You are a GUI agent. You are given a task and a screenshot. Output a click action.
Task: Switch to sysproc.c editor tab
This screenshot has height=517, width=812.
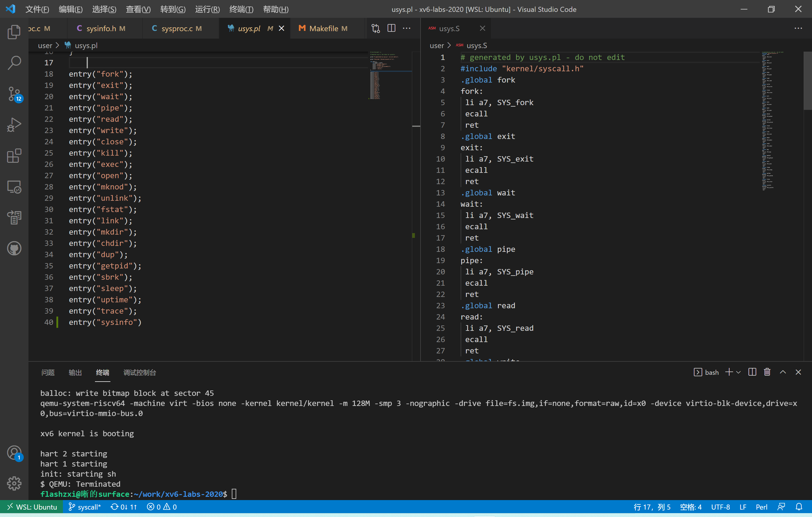[180, 28]
